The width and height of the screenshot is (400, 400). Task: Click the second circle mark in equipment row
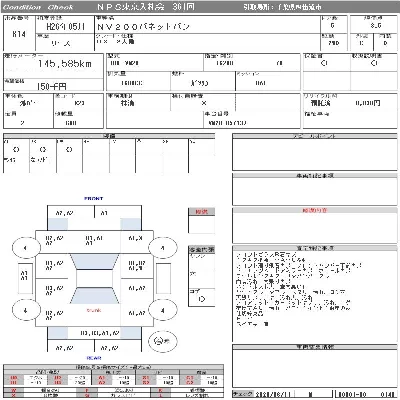click(x=43, y=150)
